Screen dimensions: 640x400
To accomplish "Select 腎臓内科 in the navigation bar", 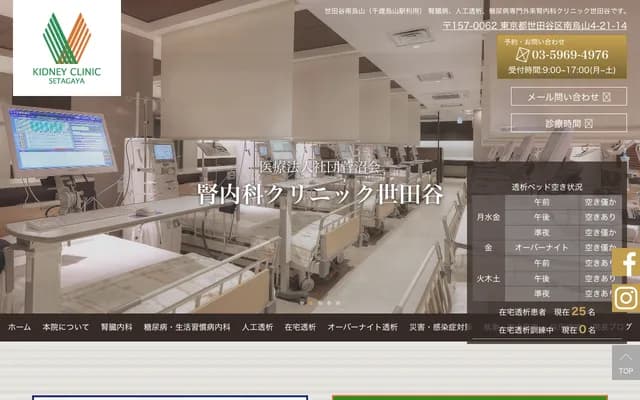I will (116, 327).
